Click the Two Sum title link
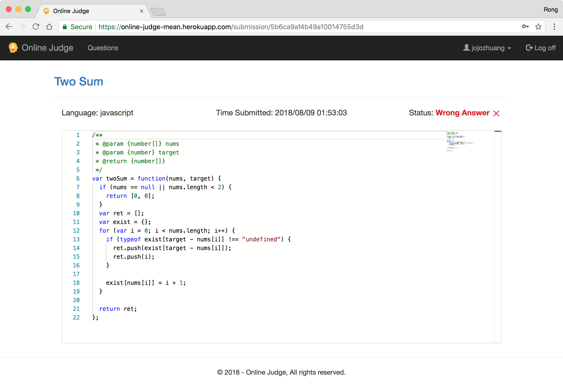The height and width of the screenshot is (392, 563). tap(79, 81)
